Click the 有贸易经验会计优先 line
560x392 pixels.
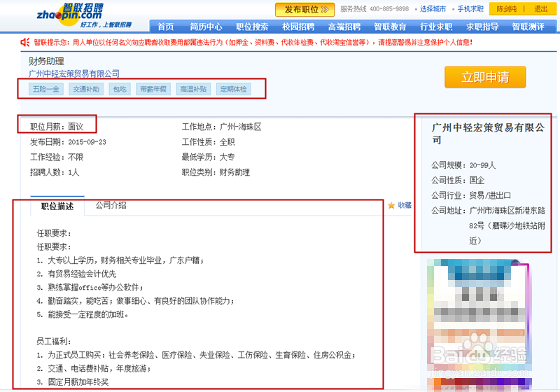tap(76, 274)
